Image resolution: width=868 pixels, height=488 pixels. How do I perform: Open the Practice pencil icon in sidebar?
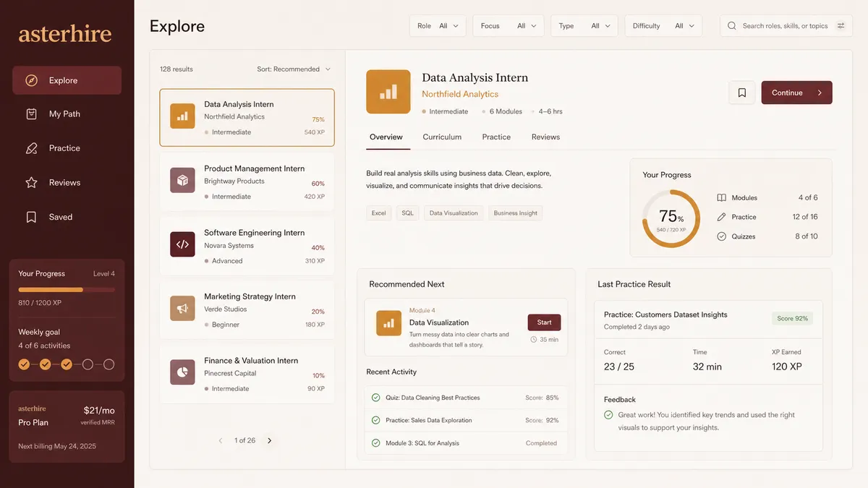31,148
